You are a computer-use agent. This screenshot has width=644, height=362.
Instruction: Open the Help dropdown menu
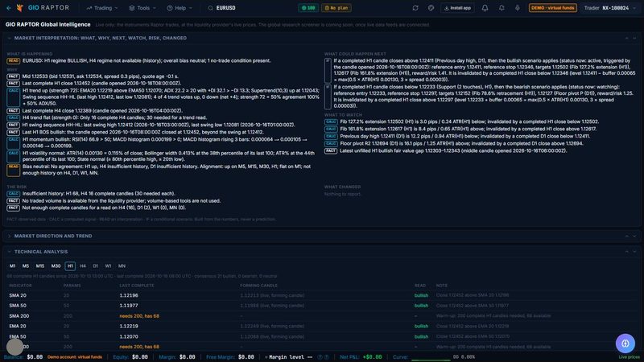(x=180, y=8)
